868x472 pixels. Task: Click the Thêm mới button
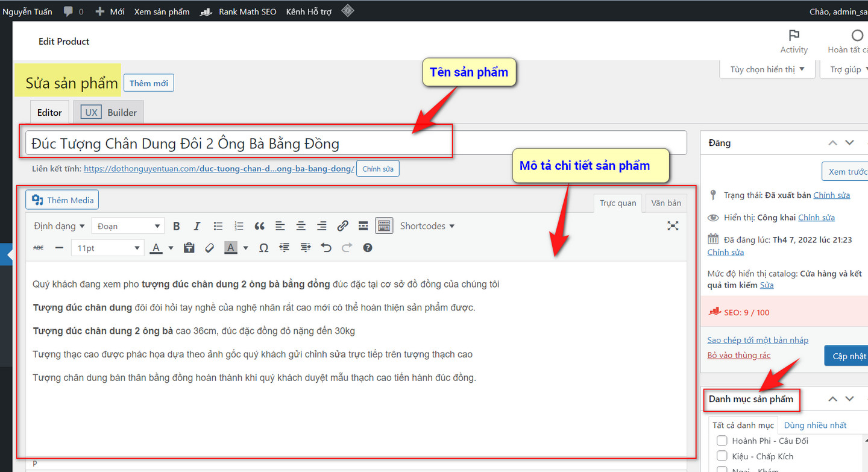tap(149, 83)
